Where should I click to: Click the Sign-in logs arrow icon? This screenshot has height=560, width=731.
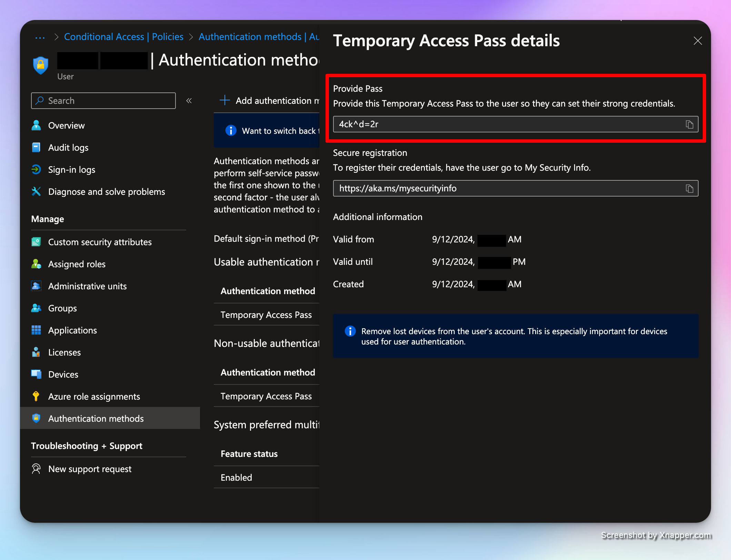(x=36, y=170)
